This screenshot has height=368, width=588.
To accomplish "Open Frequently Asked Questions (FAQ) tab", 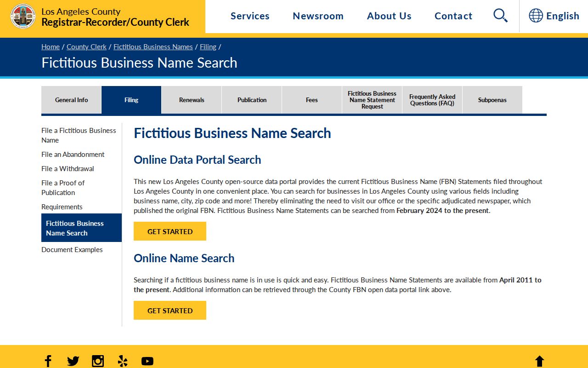I will (432, 100).
